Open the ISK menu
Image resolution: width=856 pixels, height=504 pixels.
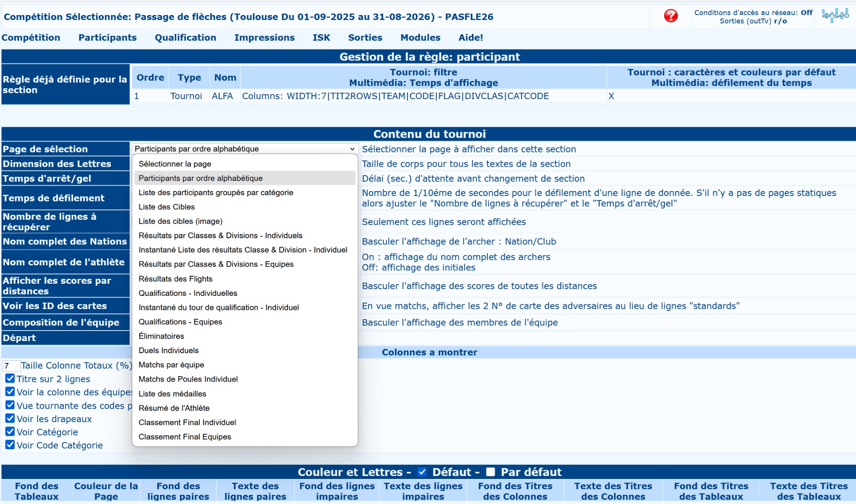pos(321,38)
